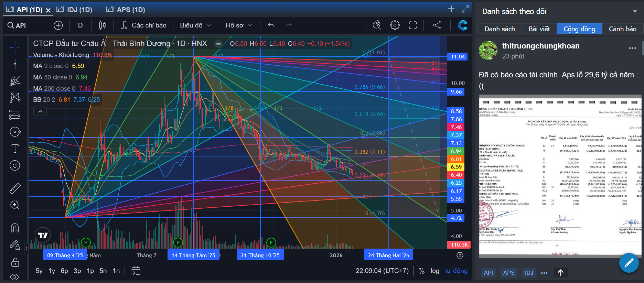Expand the chart panel with diagonal arrows
This screenshot has height=283, width=644.
(x=465, y=9)
